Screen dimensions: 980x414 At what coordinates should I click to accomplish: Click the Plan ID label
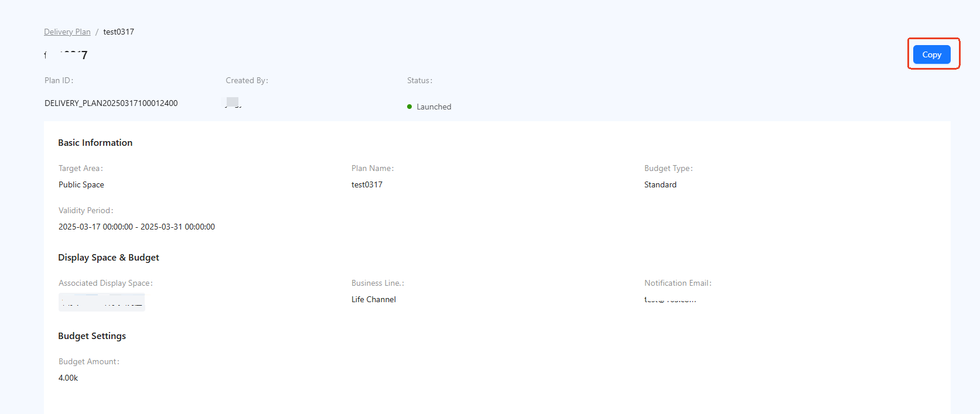(59, 80)
